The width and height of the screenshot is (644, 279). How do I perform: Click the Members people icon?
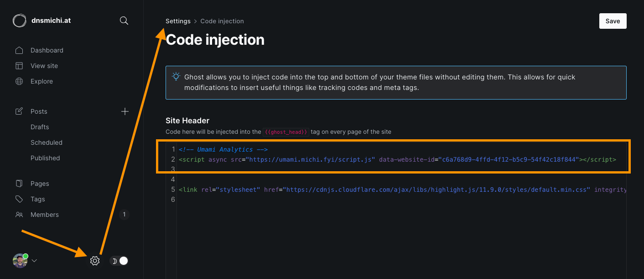(x=19, y=215)
